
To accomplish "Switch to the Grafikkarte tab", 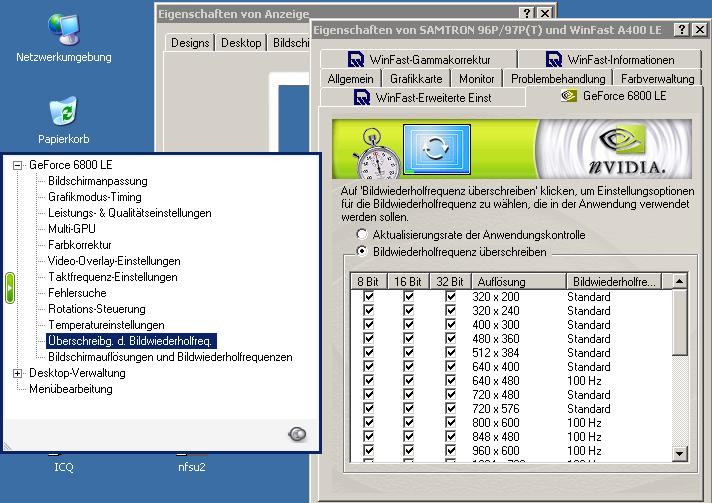I will [416, 79].
